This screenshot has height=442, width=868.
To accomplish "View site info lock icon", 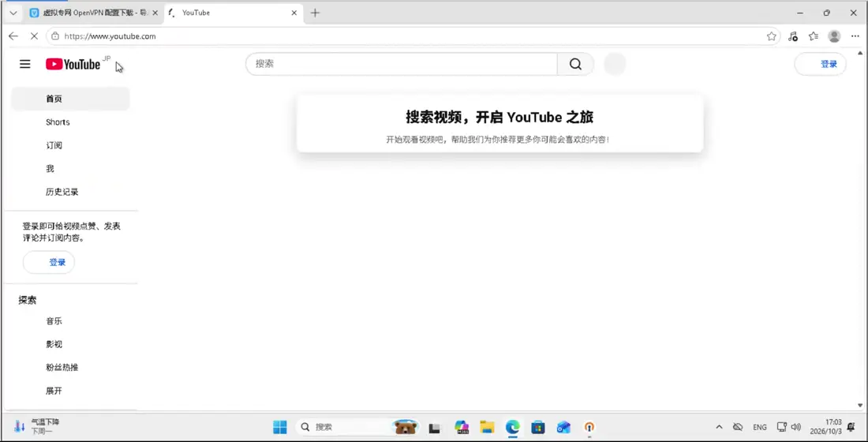I will (x=54, y=36).
